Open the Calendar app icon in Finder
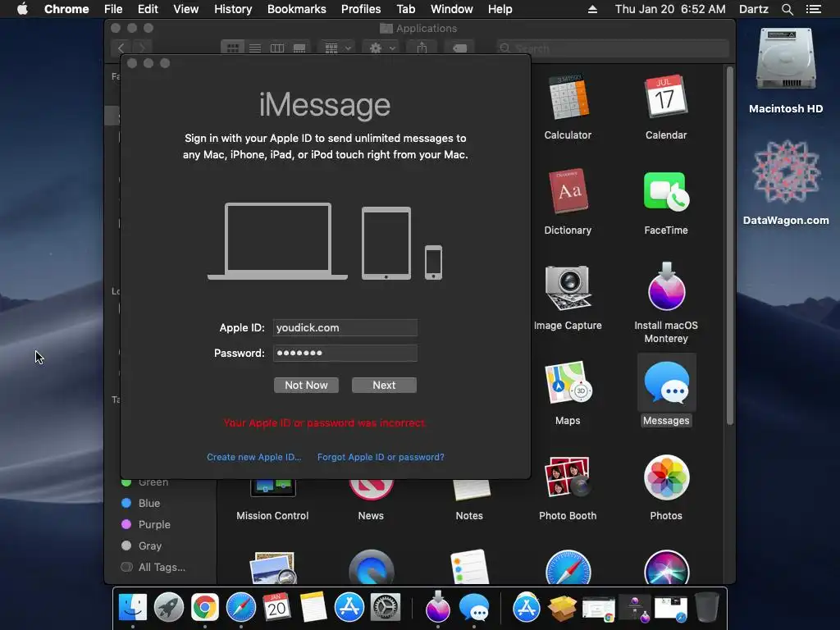The image size is (840, 630). pos(666,97)
